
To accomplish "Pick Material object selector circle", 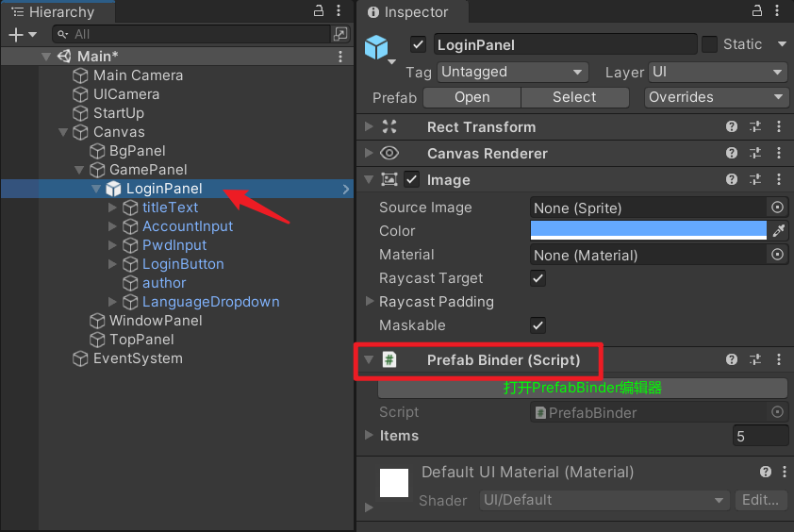I will tap(777, 255).
